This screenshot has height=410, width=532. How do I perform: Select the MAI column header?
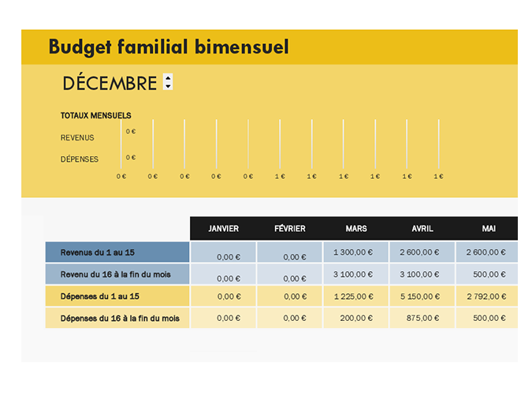pyautogui.click(x=489, y=229)
